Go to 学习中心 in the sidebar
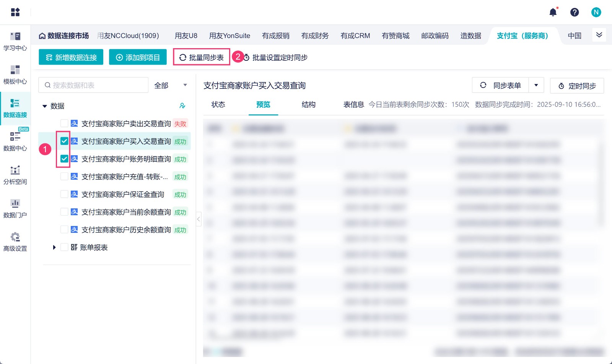 15,41
